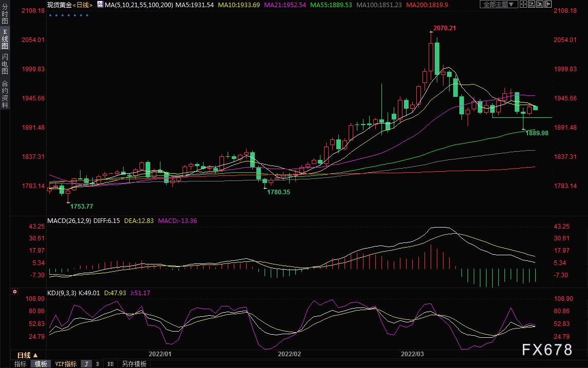Switch to the 指标 tab
588x368 pixels.
pyautogui.click(x=21, y=364)
